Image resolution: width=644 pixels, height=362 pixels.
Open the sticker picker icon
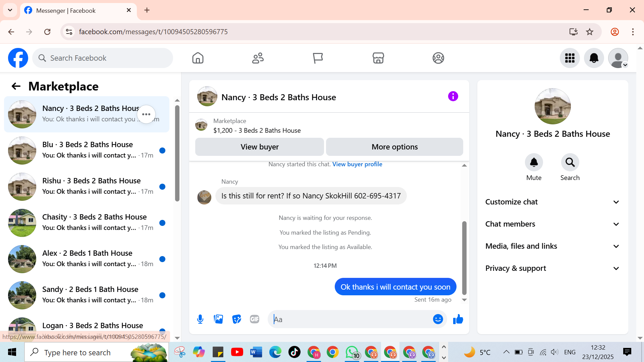(236, 319)
